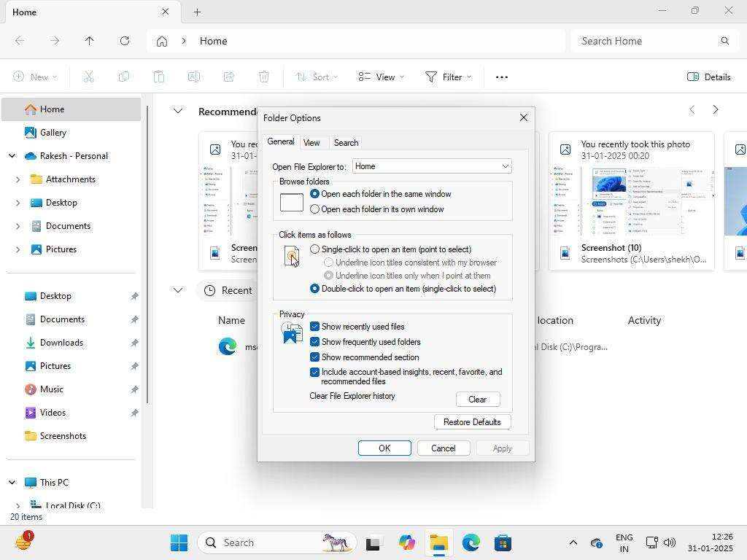Click the Clear button to clear Explorer history
The height and width of the screenshot is (560, 747).
click(477, 399)
